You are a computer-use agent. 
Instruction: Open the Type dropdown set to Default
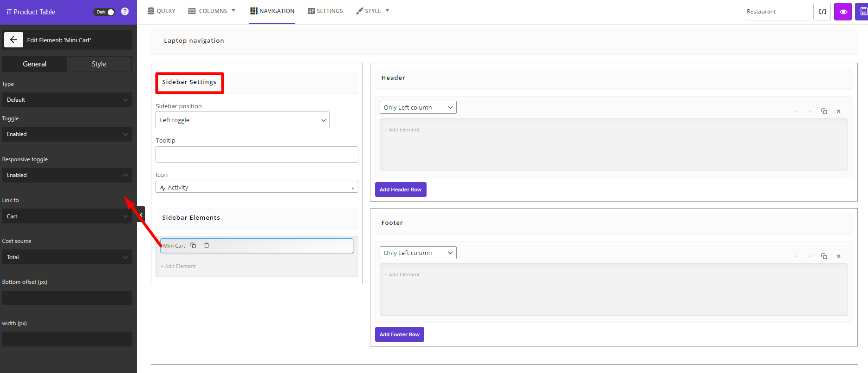[x=67, y=100]
